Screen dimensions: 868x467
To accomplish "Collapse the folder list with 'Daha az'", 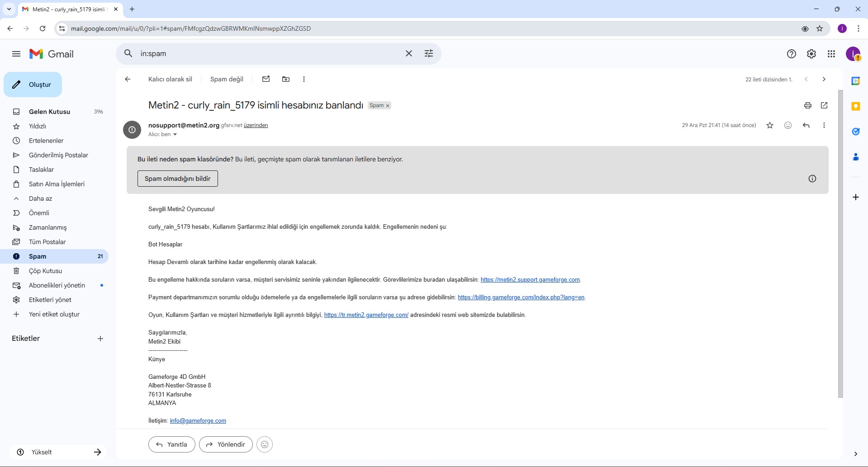I will coord(54,198).
